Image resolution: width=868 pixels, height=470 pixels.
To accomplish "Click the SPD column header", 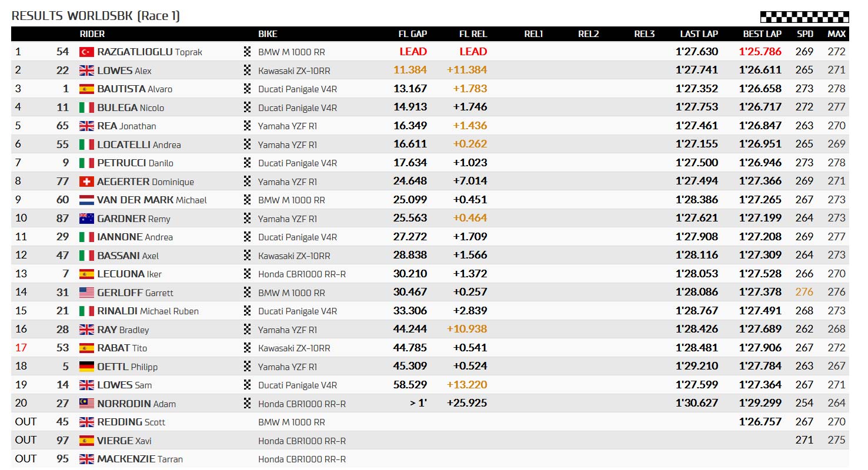I will [x=805, y=34].
